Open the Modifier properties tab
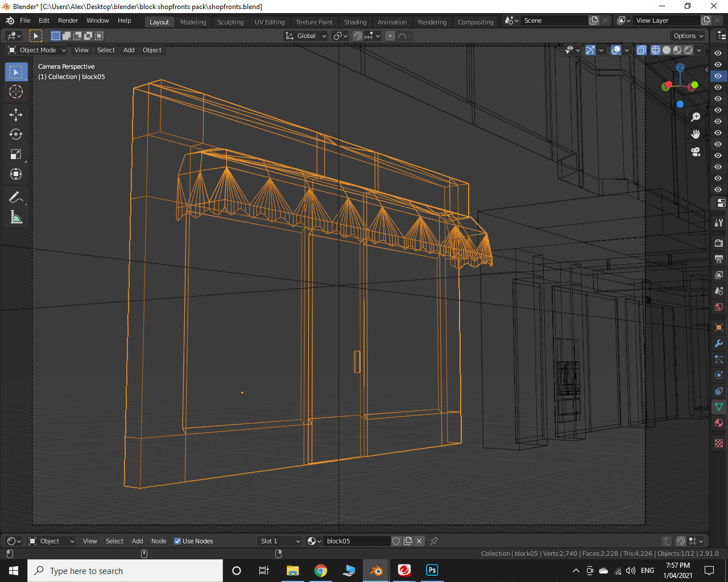Screen dimensions: 728x582 pyautogui.click(x=719, y=343)
